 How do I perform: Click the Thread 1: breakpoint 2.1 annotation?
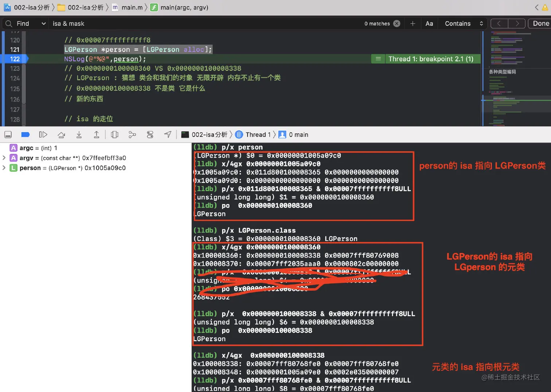pyautogui.click(x=431, y=59)
